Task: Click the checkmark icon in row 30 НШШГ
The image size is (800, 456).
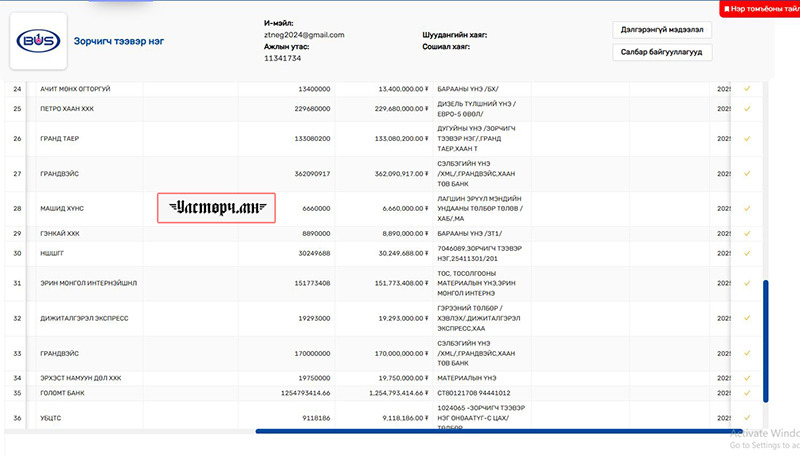Action: coord(747,253)
